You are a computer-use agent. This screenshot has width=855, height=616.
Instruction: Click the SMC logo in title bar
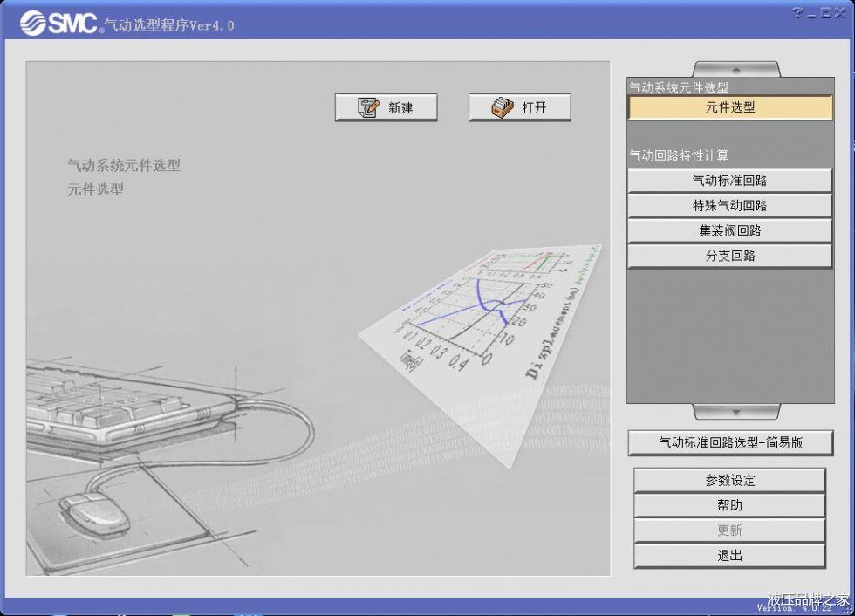pyautogui.click(x=59, y=23)
